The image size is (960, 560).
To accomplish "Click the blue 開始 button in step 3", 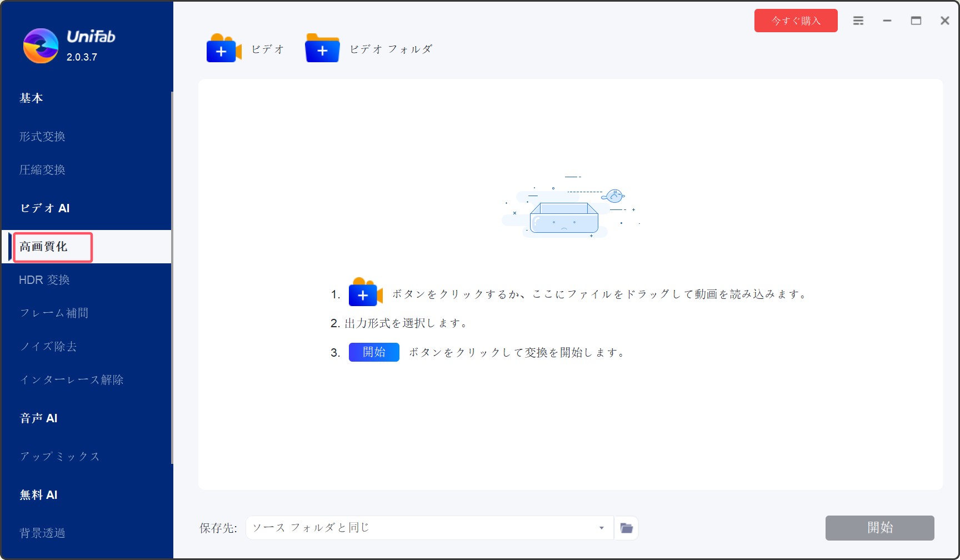I will click(x=374, y=352).
